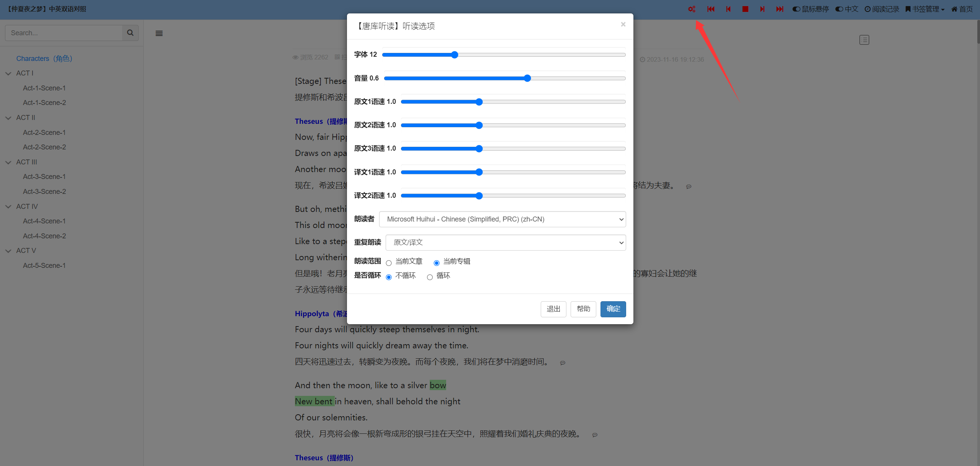This screenshot has height=466, width=980.
Task: Click the 确定 confirm button
Action: tap(613, 309)
